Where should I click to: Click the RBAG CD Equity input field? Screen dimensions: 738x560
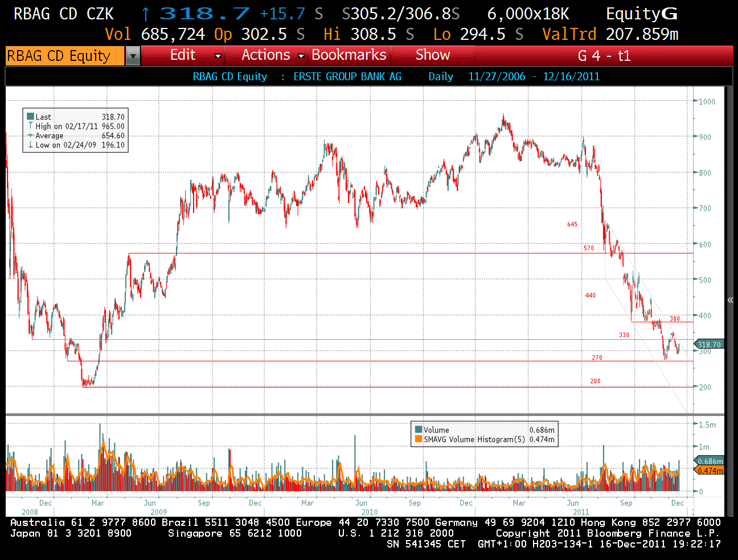[65, 56]
